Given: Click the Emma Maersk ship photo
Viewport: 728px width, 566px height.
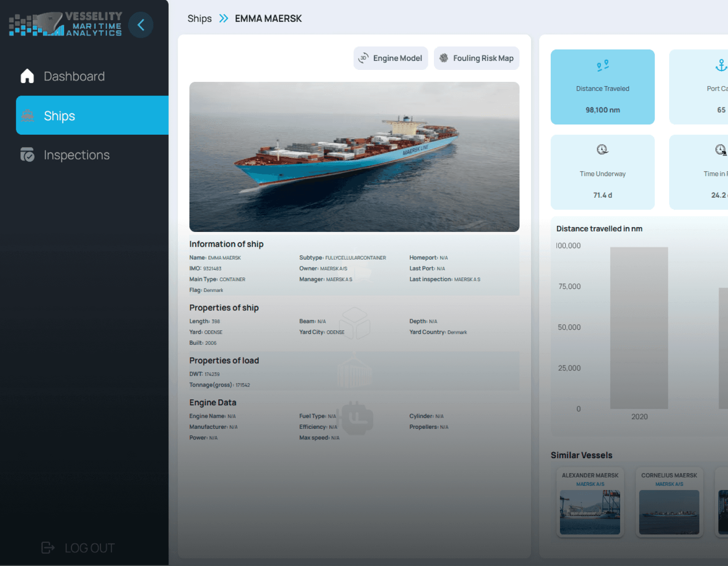Looking at the screenshot, I should 354,157.
